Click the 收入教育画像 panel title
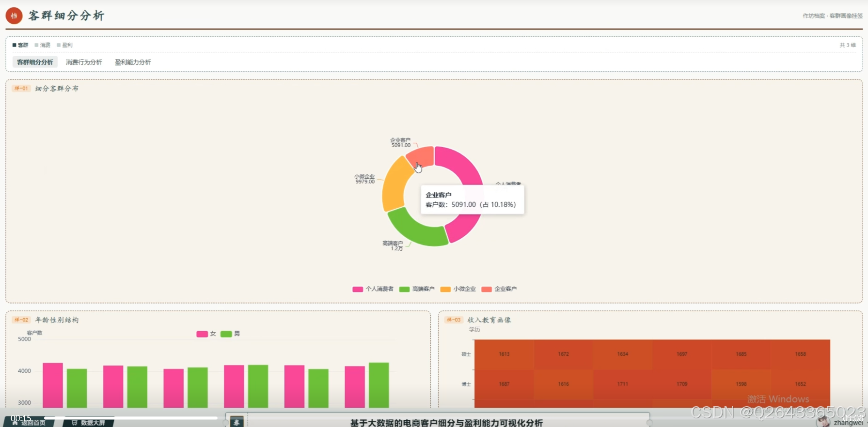The image size is (868, 427). 489,320
